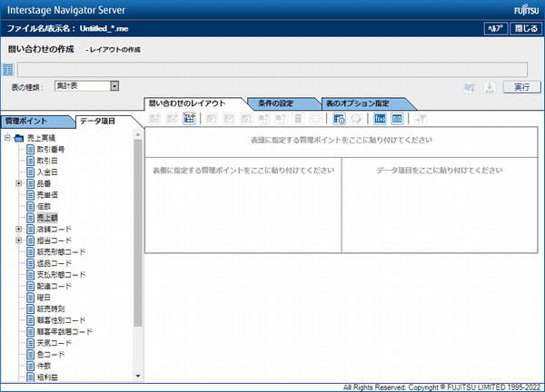This screenshot has height=392, width=545.
Task: Click the trash can delete icon
Action: tap(298, 119)
